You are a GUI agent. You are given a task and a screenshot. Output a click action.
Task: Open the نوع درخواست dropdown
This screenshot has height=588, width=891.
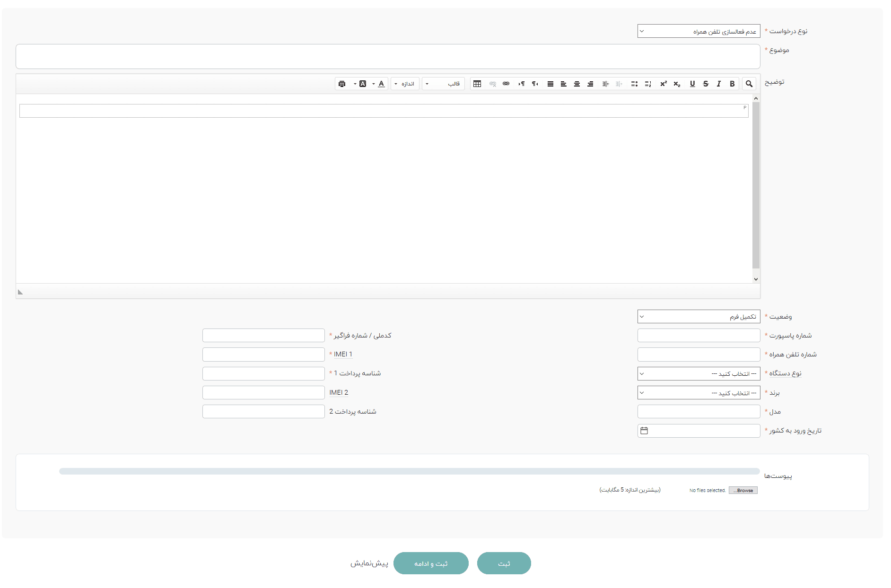(699, 31)
